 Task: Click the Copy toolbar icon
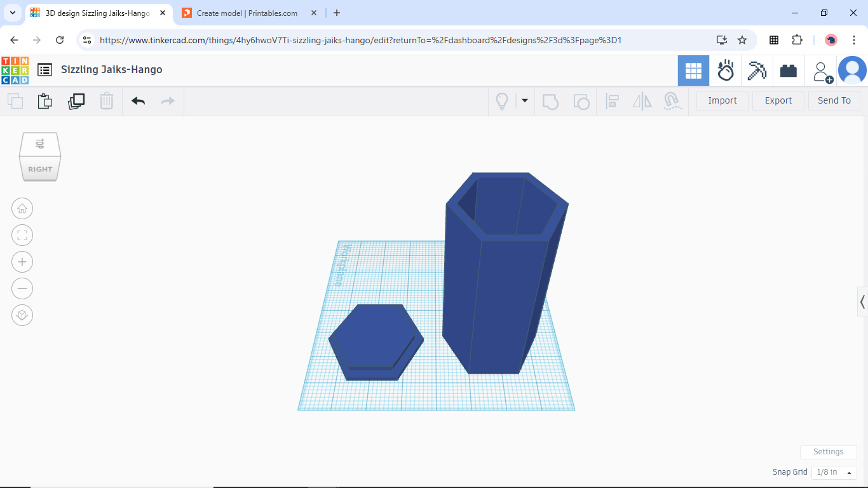click(15, 101)
